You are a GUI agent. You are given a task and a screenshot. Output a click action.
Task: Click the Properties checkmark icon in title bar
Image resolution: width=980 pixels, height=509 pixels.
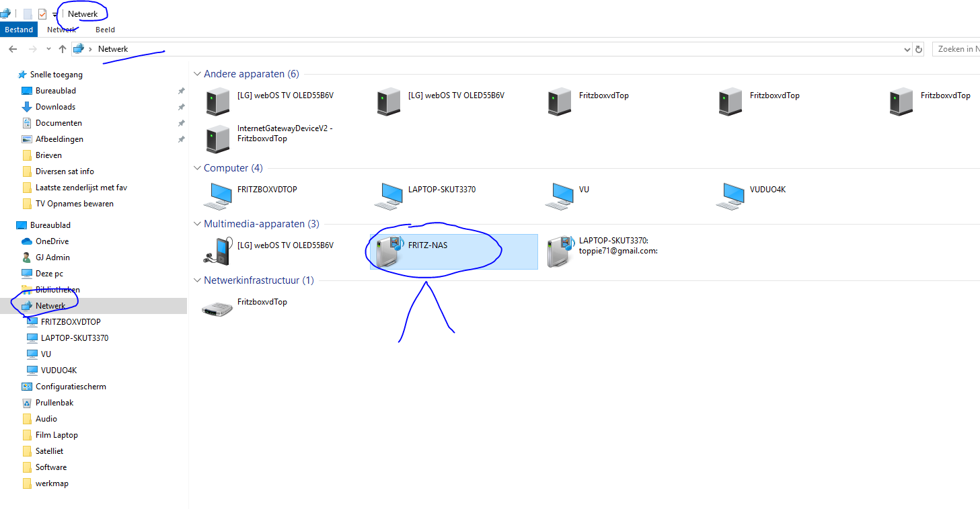point(42,13)
